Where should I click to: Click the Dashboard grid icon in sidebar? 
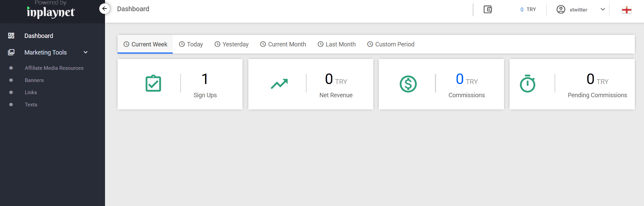pyautogui.click(x=11, y=36)
